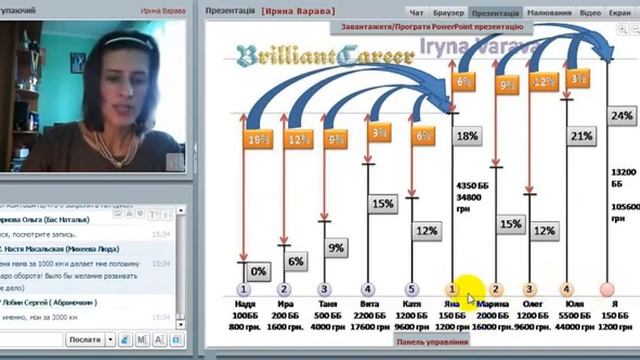
Task: Click the pink circle above Я
Action: tap(607, 289)
